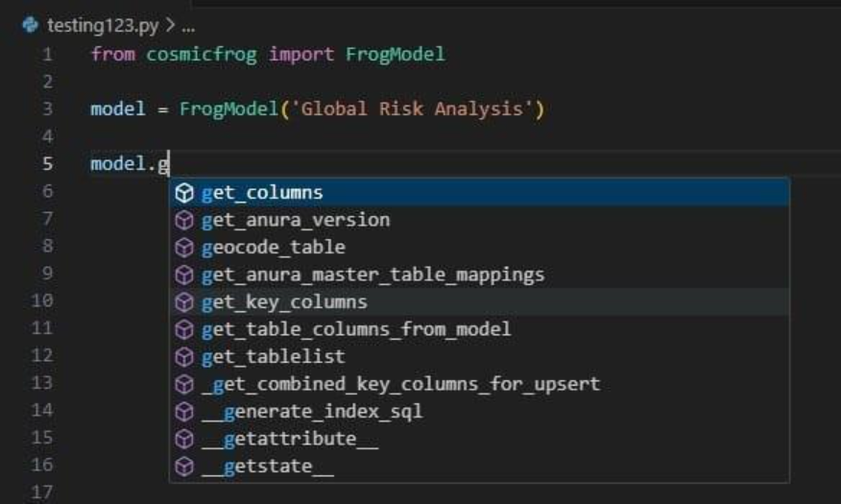This screenshot has width=841, height=504.
Task: Click the cube icon beside get_key_columns
Action: pyautogui.click(x=185, y=302)
